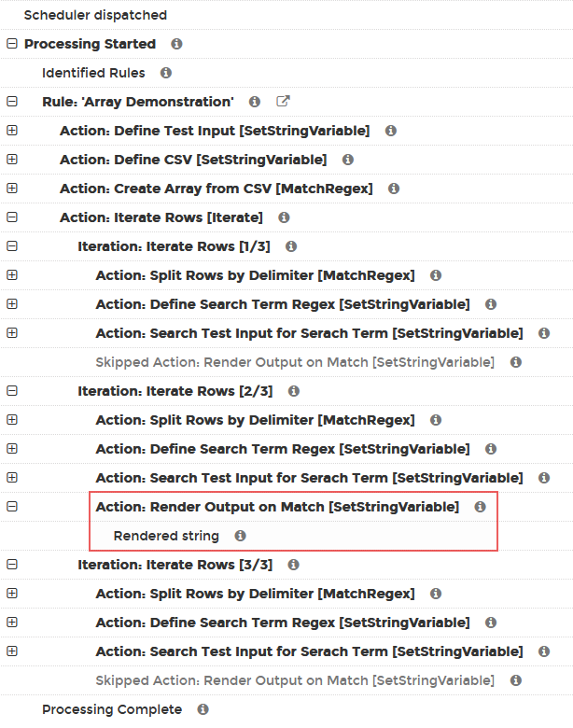Select Processing Complete entry

[112, 709]
